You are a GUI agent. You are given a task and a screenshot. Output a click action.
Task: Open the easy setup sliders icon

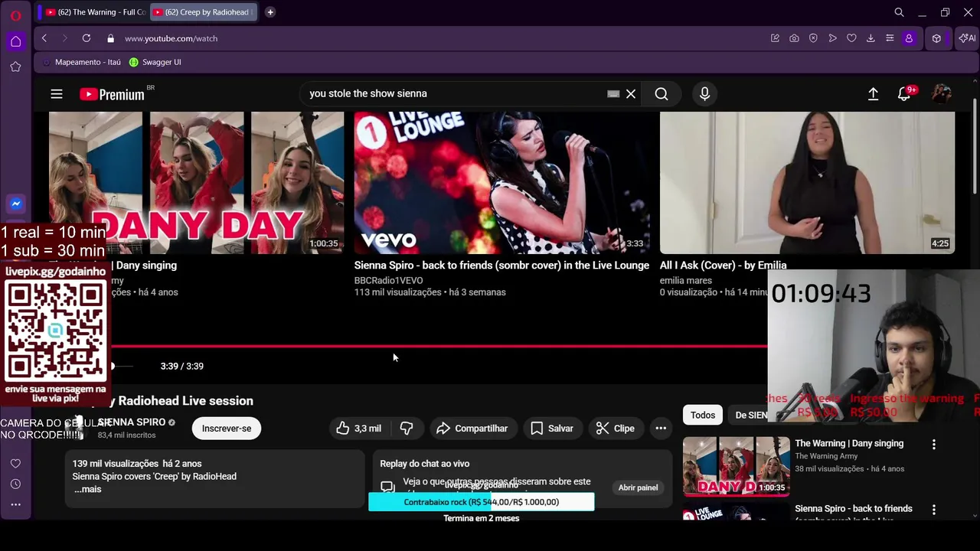click(x=890, y=38)
